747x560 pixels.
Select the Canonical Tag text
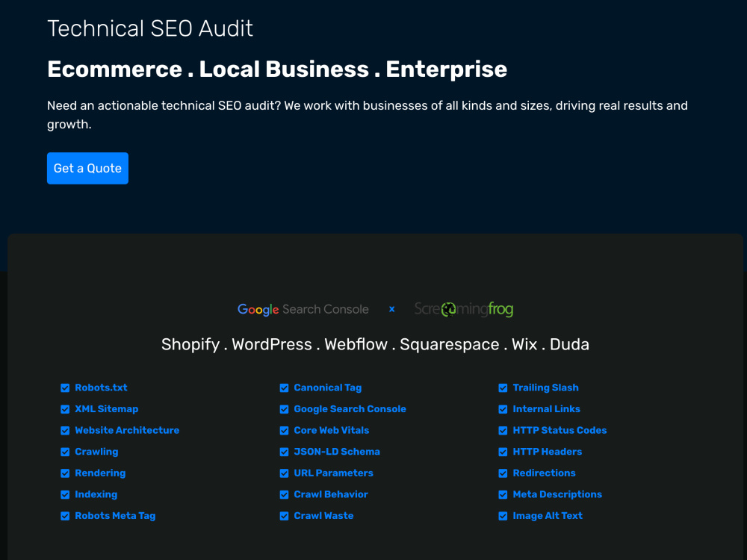(328, 388)
